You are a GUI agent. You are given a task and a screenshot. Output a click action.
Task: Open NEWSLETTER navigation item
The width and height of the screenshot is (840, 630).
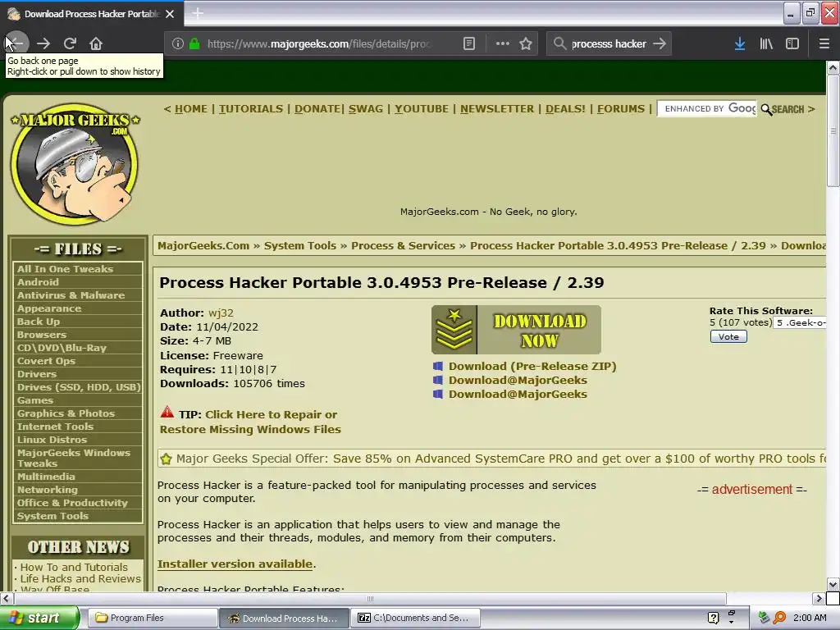point(497,109)
